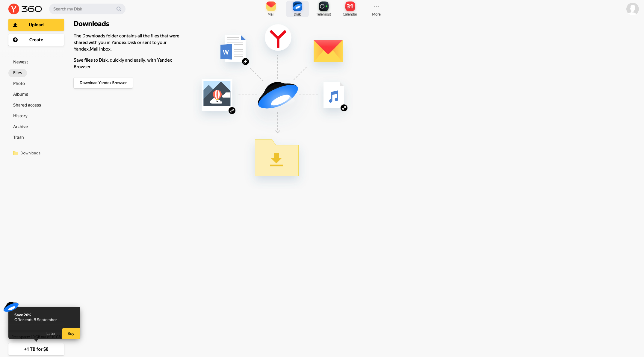The width and height of the screenshot is (644, 357).
Task: Open History section
Action: point(20,116)
